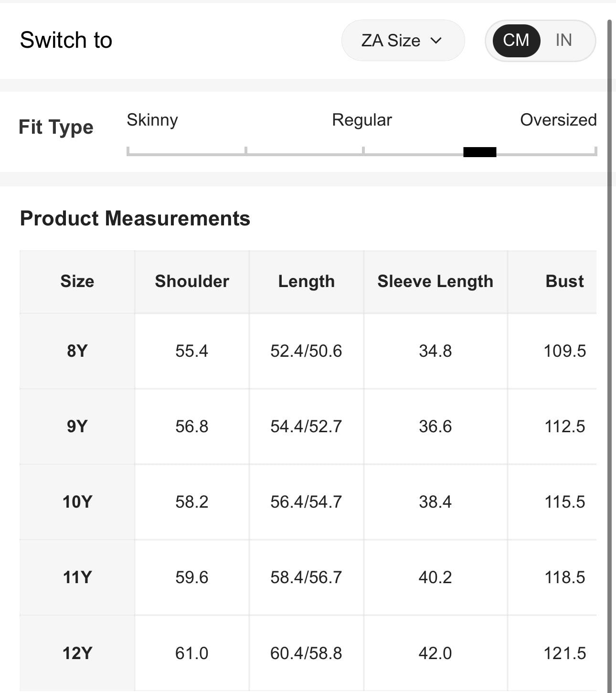Click the vertical scrollbar on the right
The height and width of the screenshot is (693, 616).
(609, 334)
